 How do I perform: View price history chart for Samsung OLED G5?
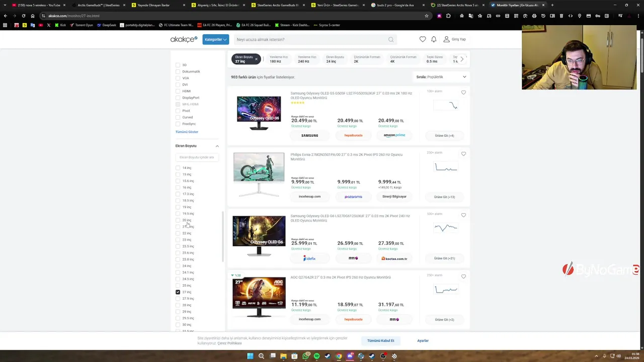pyautogui.click(x=445, y=106)
